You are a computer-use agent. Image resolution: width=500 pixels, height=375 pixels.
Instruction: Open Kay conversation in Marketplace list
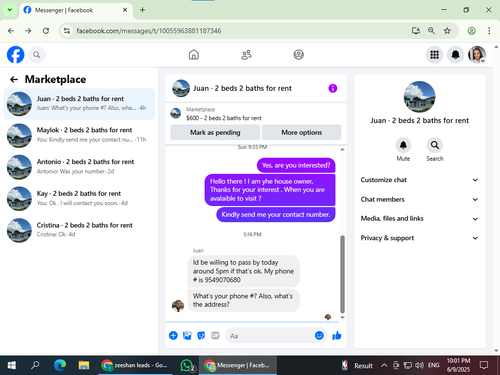tap(79, 199)
